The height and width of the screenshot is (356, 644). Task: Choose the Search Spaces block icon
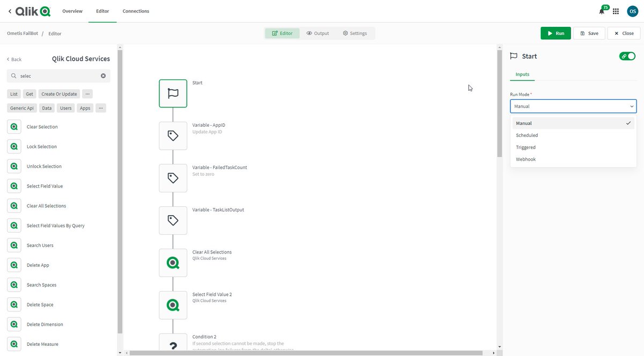tap(14, 285)
